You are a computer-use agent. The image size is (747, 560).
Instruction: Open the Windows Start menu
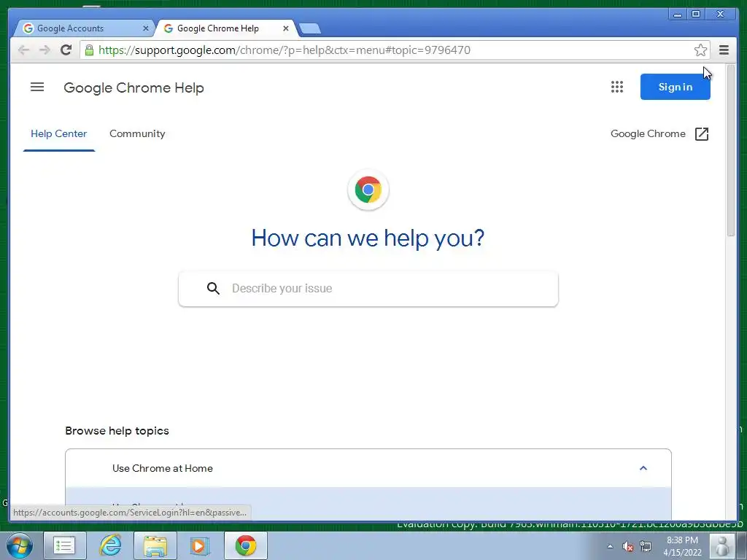pyautogui.click(x=20, y=545)
